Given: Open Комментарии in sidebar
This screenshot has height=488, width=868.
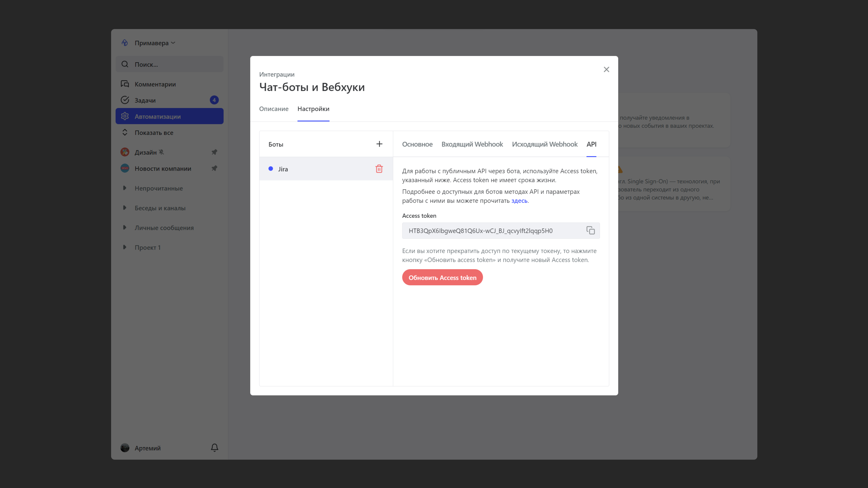Looking at the screenshot, I should pos(155,84).
